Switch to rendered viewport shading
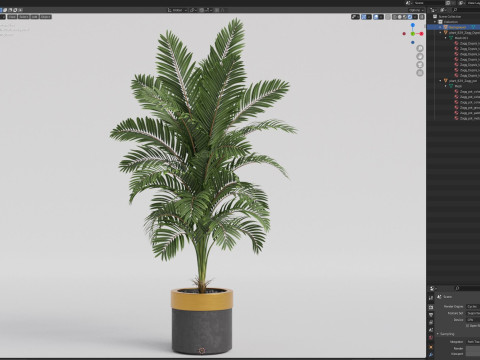 [410, 17]
